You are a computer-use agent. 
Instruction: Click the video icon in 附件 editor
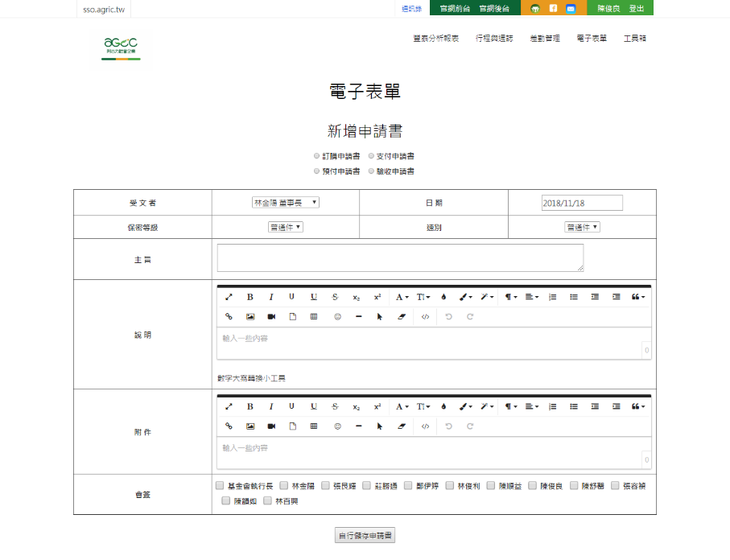(271, 426)
